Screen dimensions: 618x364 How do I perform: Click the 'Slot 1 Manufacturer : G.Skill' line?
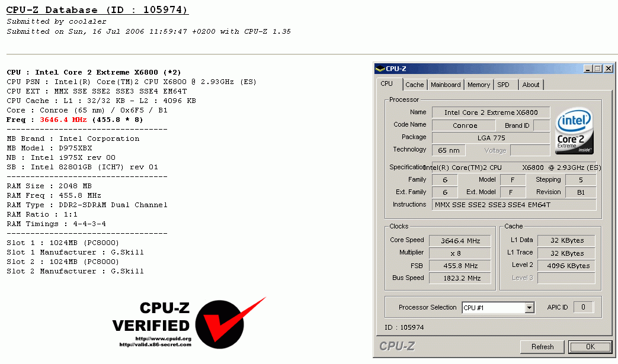[75, 252]
